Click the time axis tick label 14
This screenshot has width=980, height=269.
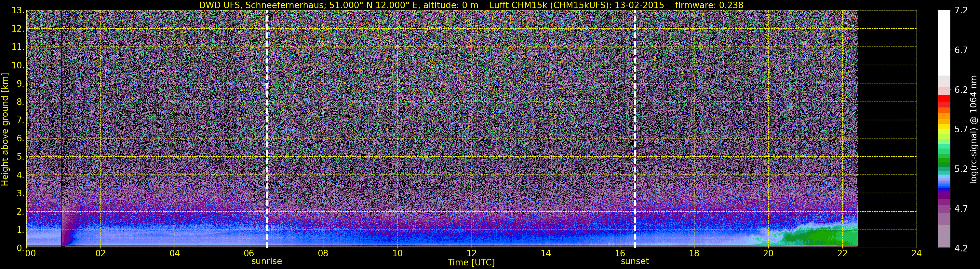(545, 254)
